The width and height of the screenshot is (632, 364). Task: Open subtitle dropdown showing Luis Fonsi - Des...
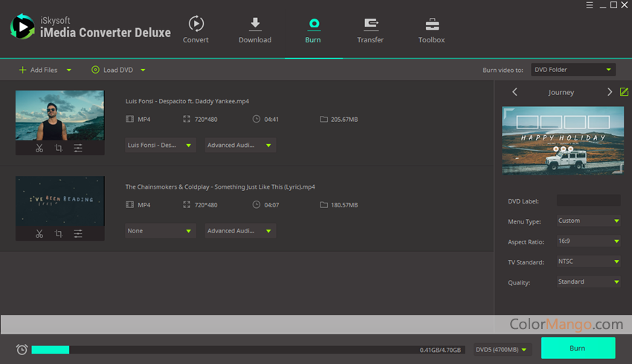pos(161,145)
